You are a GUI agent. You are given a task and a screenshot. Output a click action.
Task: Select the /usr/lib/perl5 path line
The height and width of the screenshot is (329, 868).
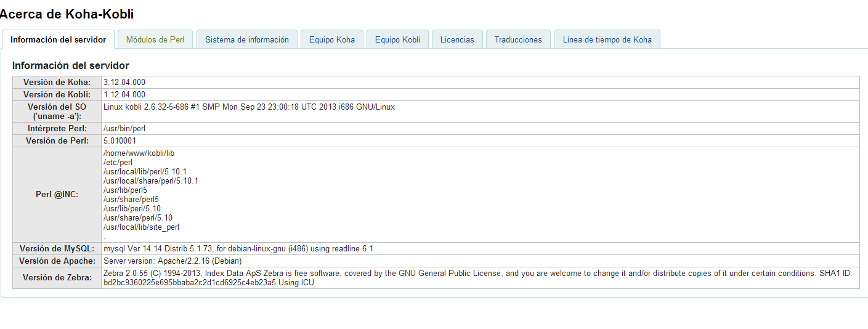coord(125,190)
